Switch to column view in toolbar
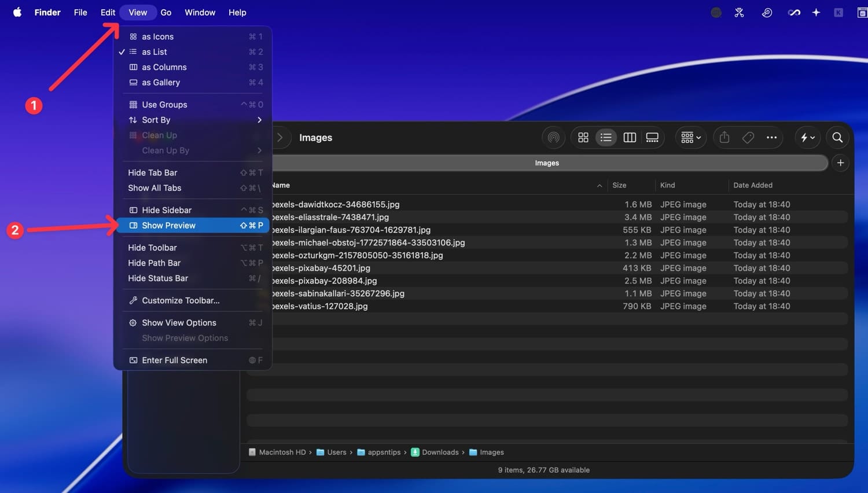Screen dimensions: 868x493 pos(630,138)
